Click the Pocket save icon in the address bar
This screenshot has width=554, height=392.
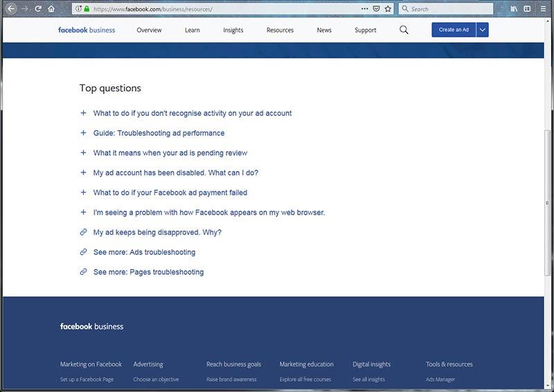376,9
